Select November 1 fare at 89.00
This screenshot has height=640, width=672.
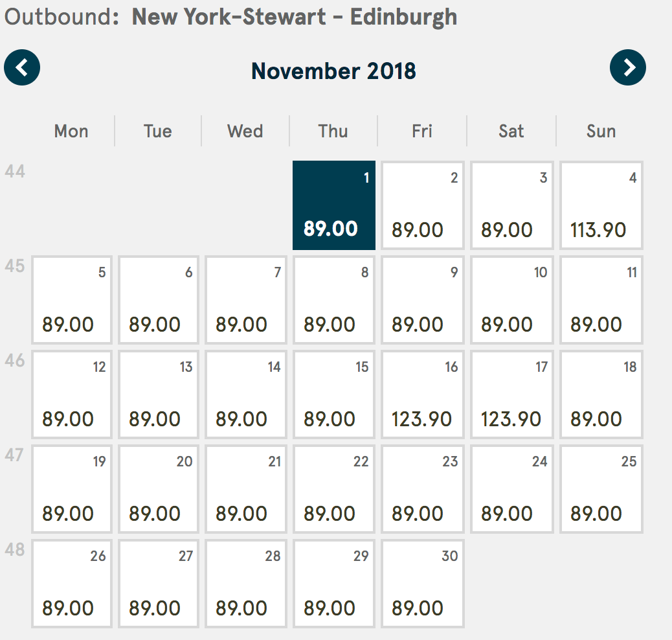coord(333,205)
